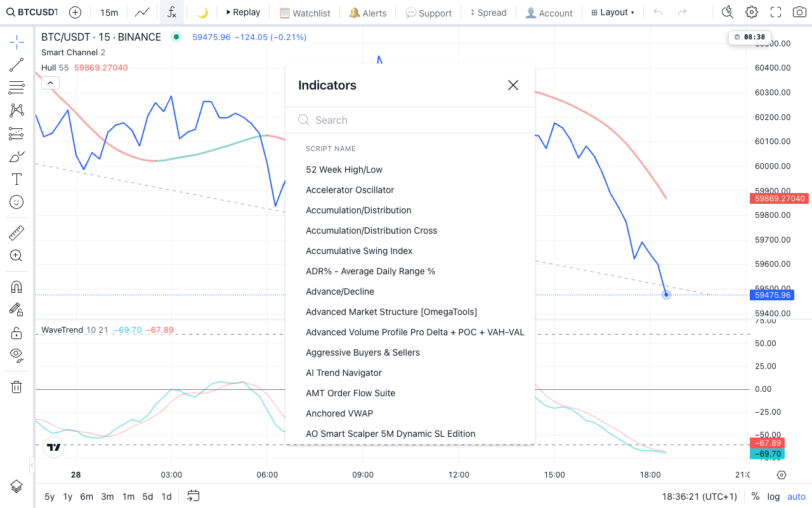812x508 pixels.
Task: Open go to date calendar
Action: (x=193, y=496)
